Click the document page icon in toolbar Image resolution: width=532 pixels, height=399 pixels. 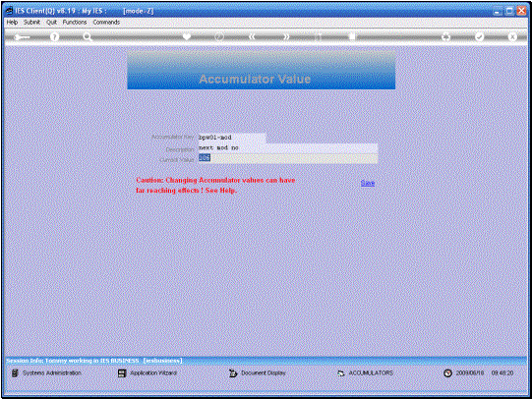(352, 36)
